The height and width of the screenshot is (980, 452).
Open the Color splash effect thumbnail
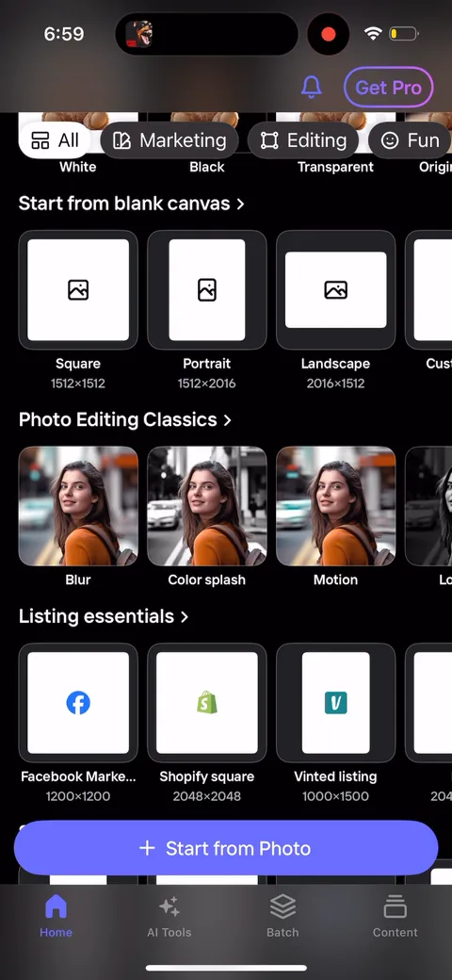(206, 506)
